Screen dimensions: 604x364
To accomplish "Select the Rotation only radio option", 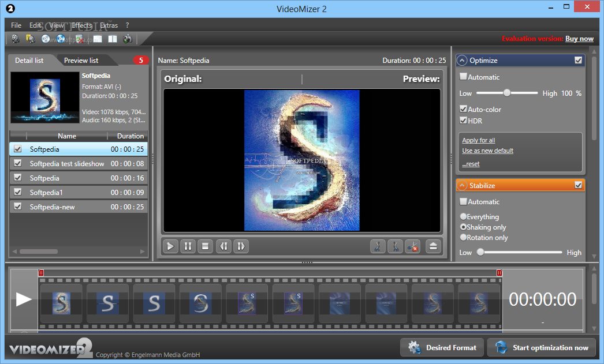I will coord(464,238).
